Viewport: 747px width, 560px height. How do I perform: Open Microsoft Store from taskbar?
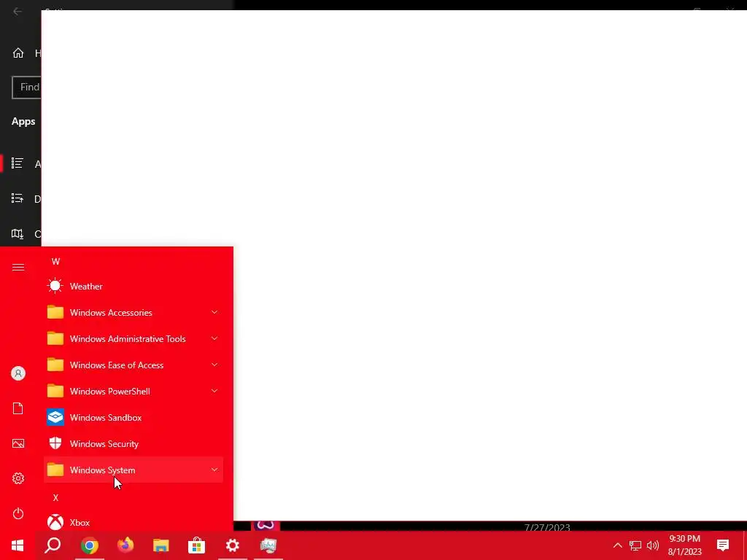click(x=196, y=545)
